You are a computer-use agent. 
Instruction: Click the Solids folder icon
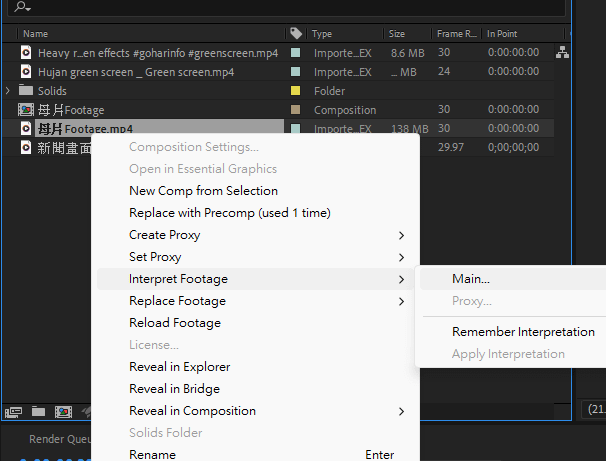click(x=27, y=91)
